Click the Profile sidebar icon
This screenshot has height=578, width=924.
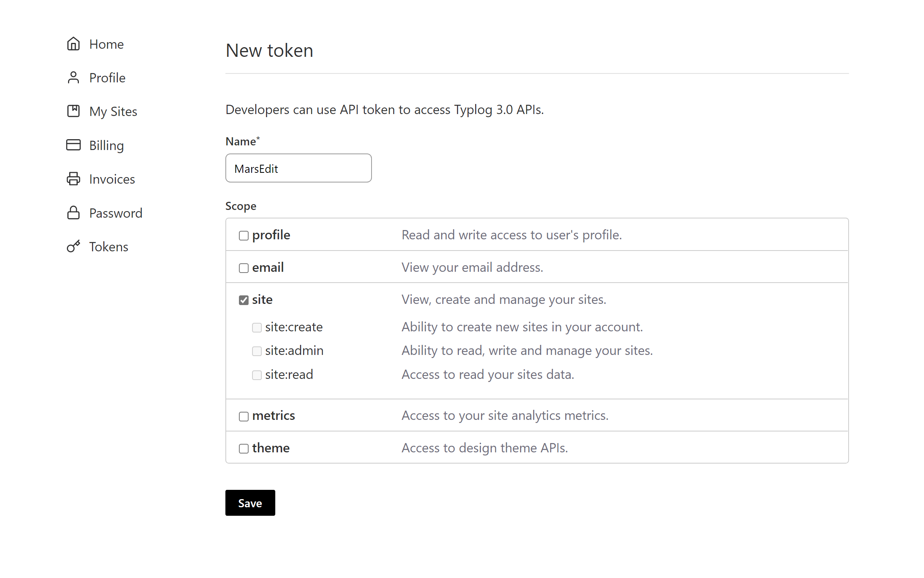73,78
